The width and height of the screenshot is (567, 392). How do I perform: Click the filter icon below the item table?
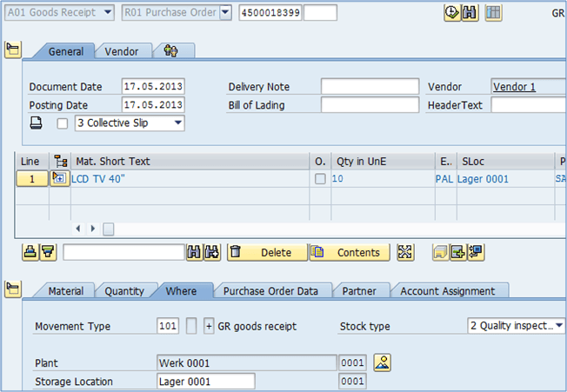coord(48,252)
